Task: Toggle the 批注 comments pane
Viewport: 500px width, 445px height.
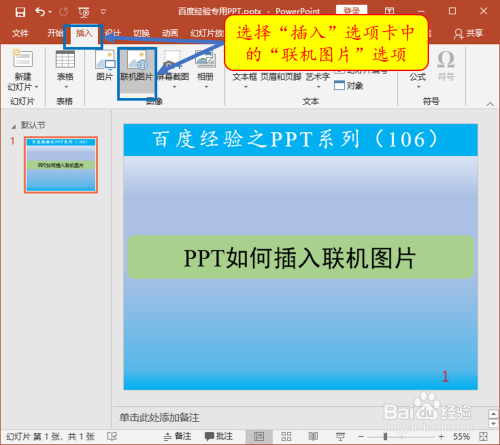Action: pos(219,436)
